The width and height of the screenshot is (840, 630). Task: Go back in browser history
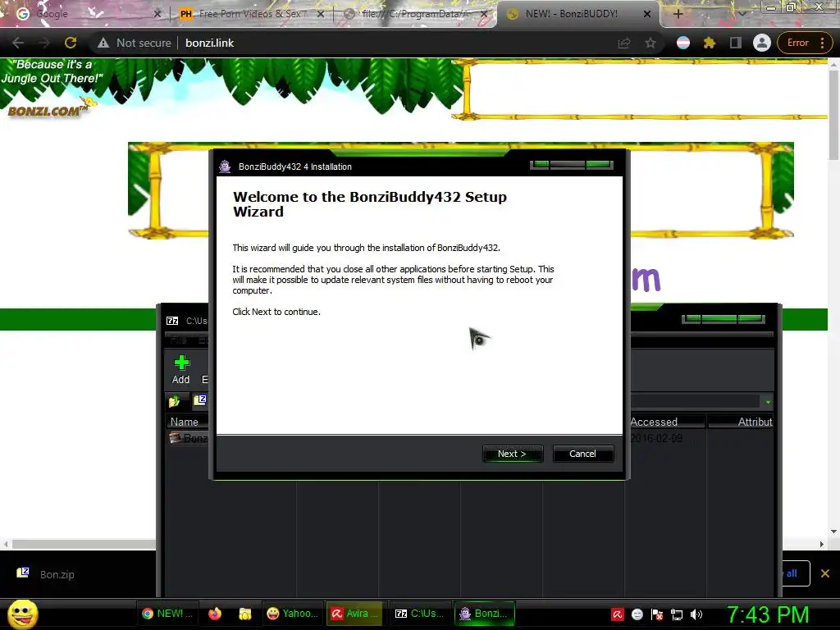point(18,43)
